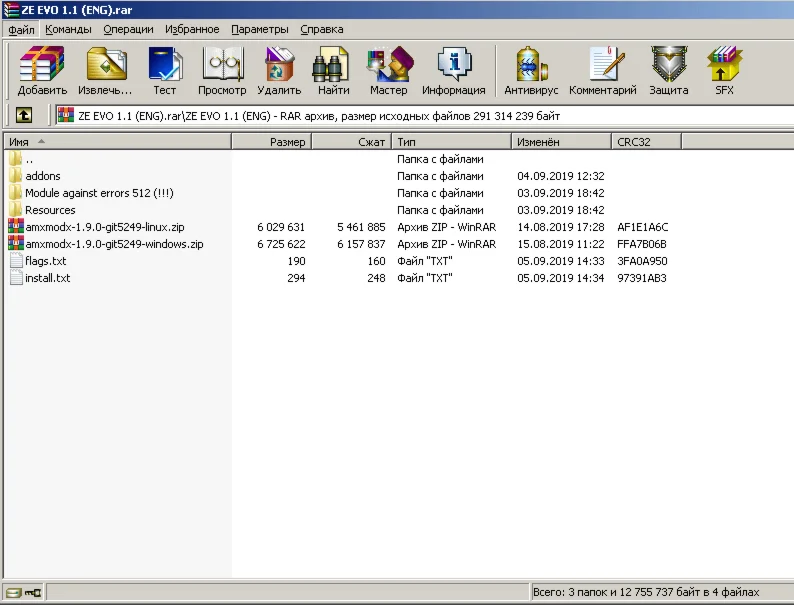Select the install.txt file
This screenshot has height=605, width=794.
(47, 278)
